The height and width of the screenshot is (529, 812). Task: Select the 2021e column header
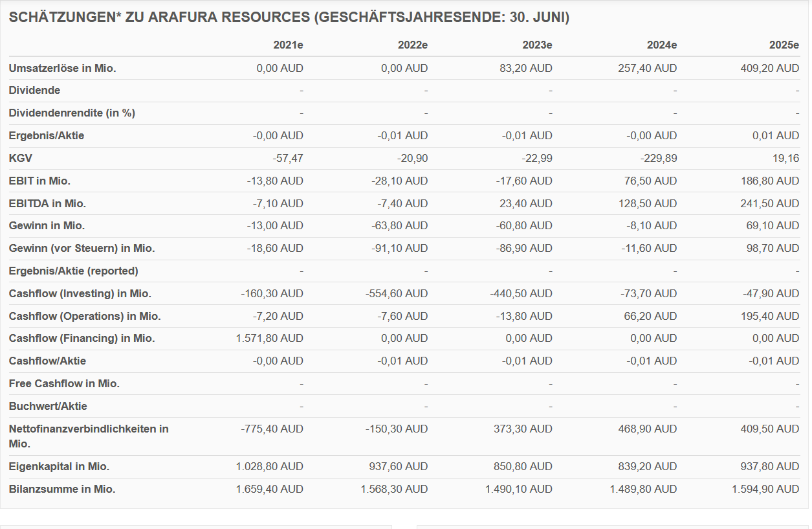pyautogui.click(x=287, y=45)
